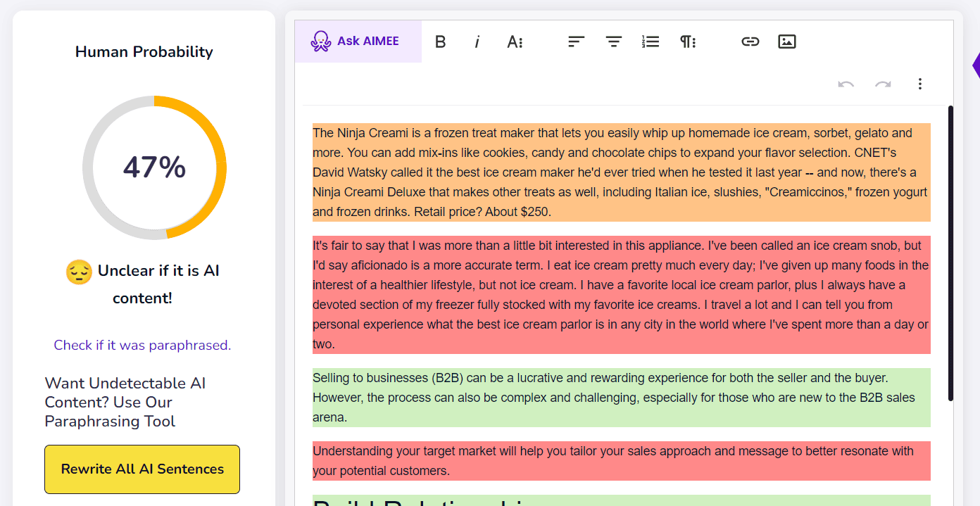
Task: Apply bold formatting
Action: click(441, 42)
